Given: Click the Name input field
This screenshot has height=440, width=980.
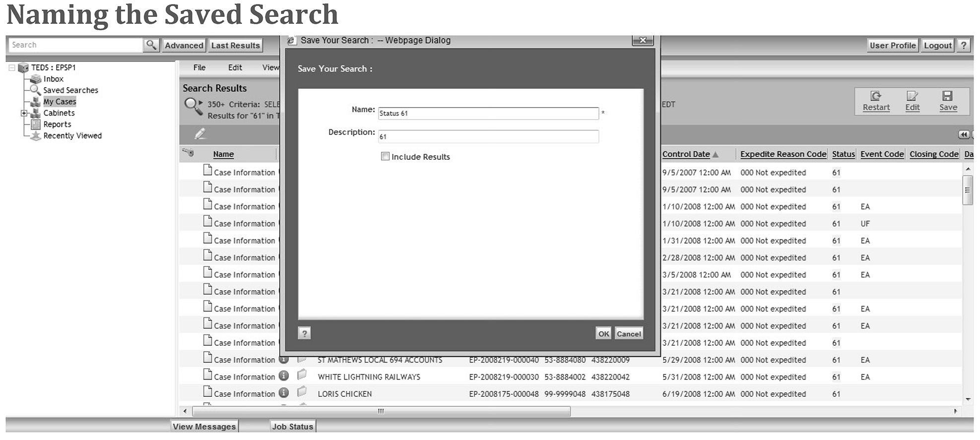Looking at the screenshot, I should coord(488,114).
